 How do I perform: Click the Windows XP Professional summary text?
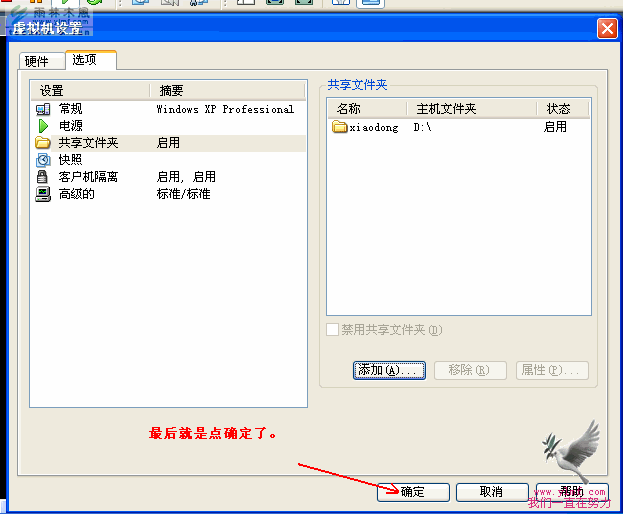click(225, 109)
